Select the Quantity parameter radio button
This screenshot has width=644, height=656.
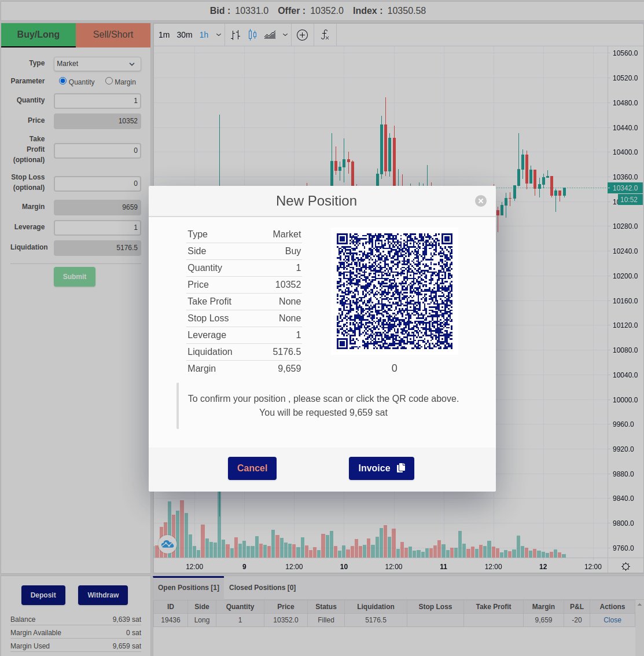point(62,80)
